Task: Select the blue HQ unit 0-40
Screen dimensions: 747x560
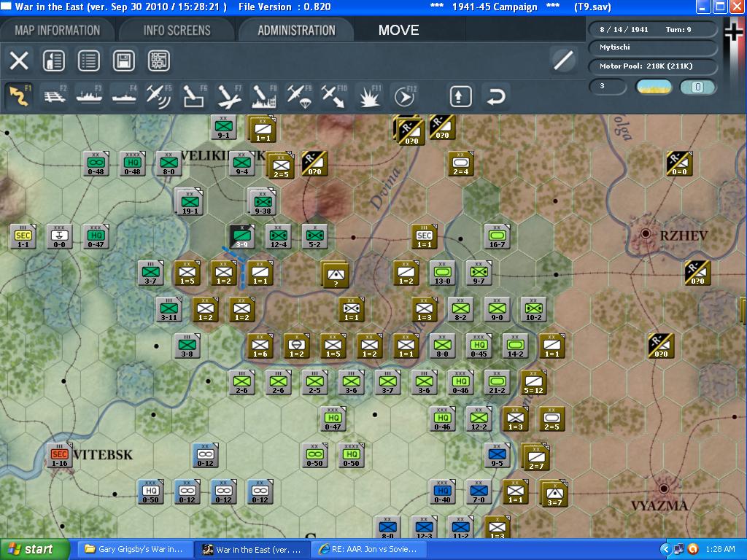Action: point(443,492)
